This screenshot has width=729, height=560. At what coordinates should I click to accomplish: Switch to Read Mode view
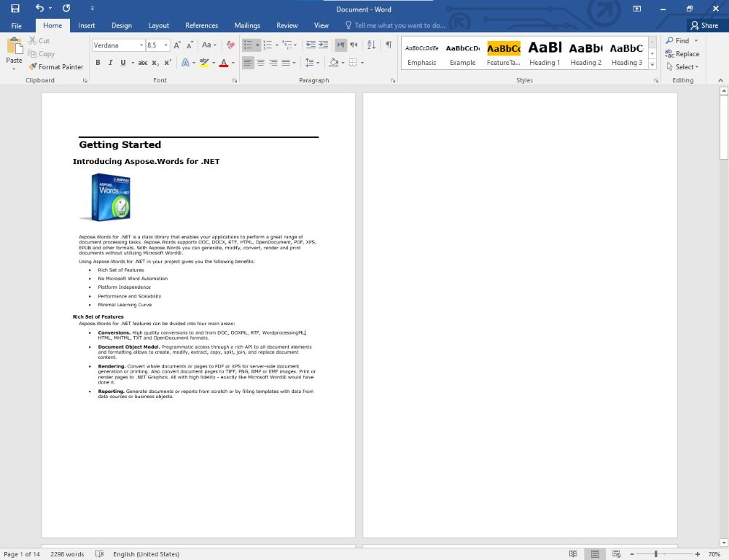click(x=573, y=554)
